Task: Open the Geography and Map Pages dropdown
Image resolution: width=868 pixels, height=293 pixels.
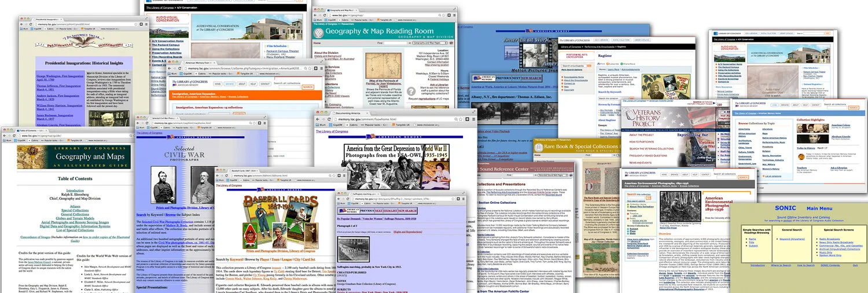Action: [430, 43]
